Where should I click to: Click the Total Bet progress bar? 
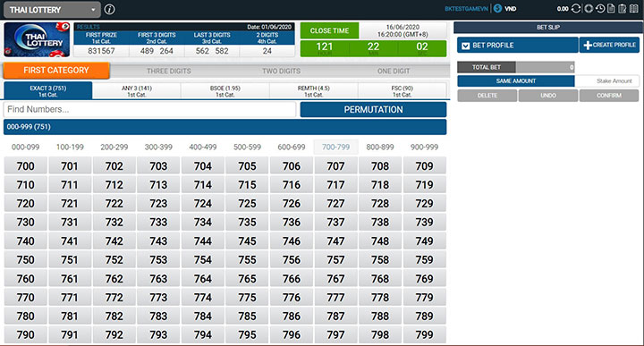[x=545, y=67]
